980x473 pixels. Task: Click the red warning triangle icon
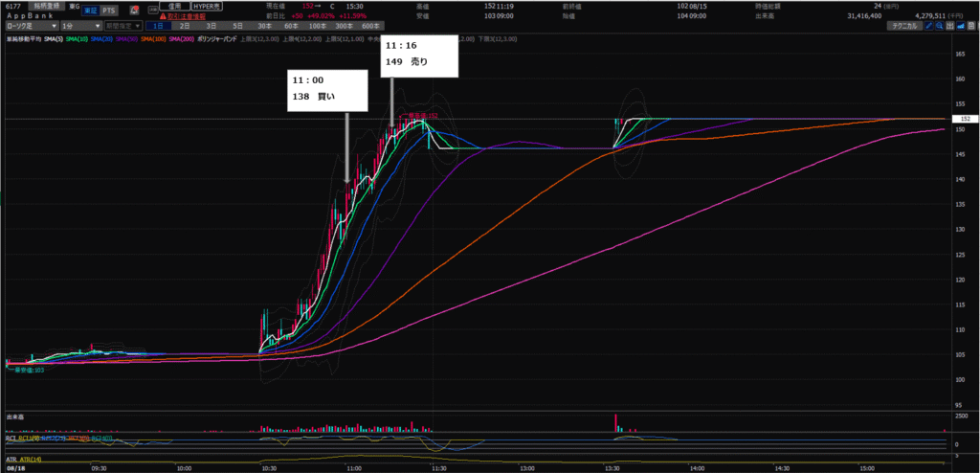pos(163,16)
